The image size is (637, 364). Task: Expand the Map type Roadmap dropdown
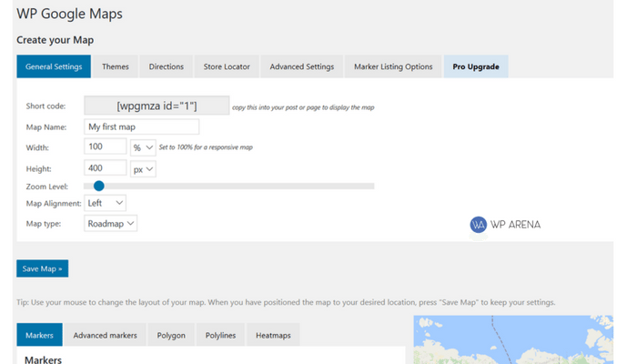(110, 224)
